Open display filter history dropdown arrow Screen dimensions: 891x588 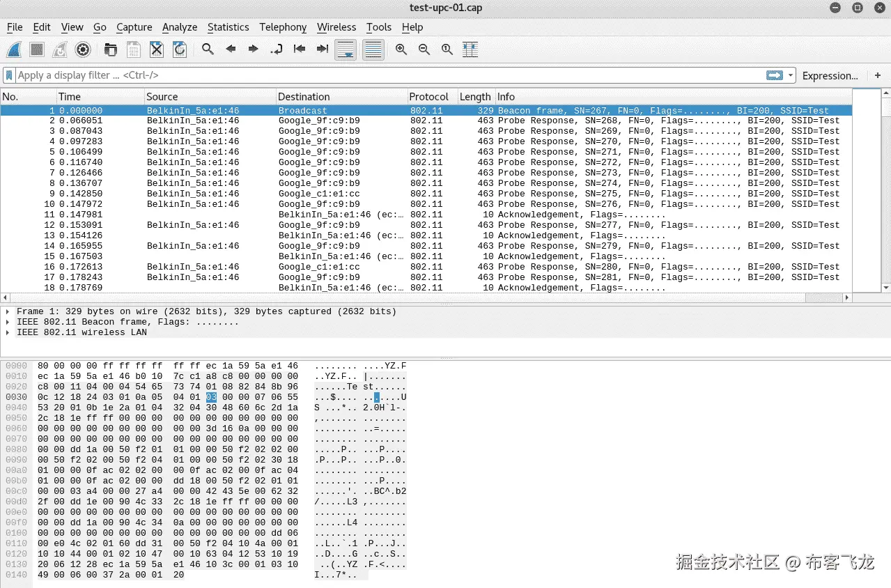coord(791,75)
